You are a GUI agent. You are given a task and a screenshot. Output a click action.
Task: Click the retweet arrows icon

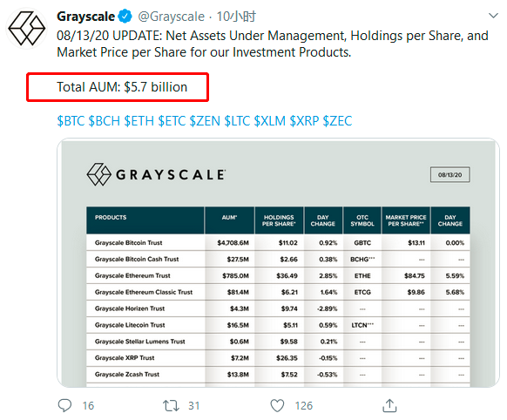[171, 405]
